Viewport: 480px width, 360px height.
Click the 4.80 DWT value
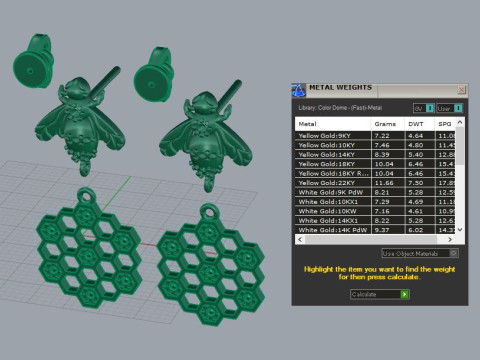(x=416, y=145)
